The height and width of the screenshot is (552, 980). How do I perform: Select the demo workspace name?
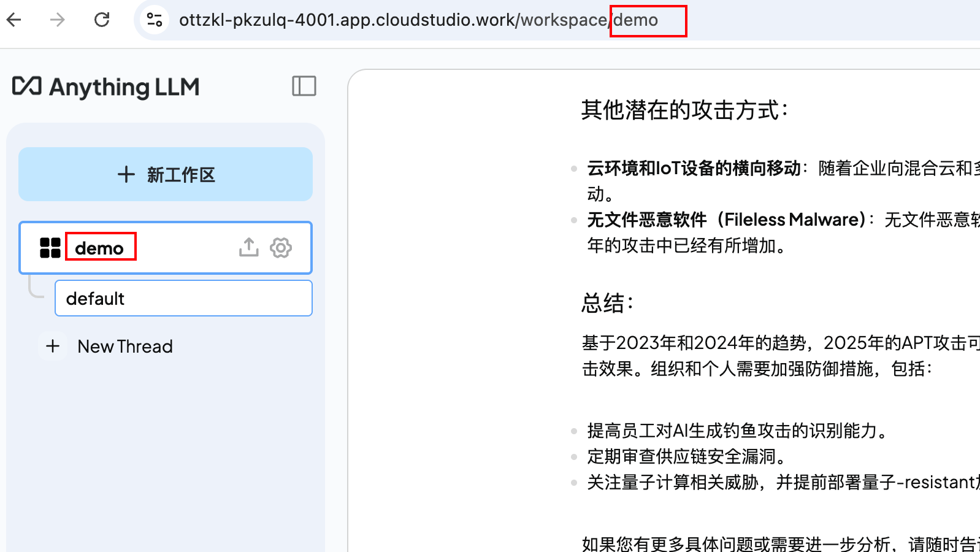[99, 248]
